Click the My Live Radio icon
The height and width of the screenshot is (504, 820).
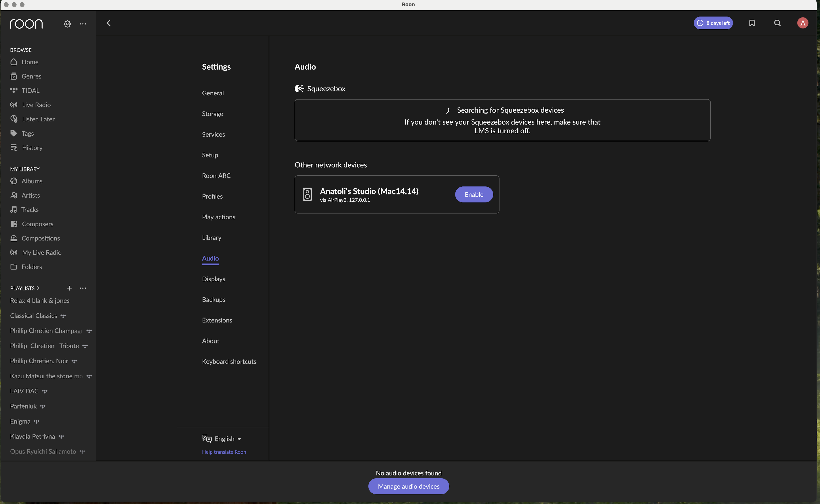[14, 252]
